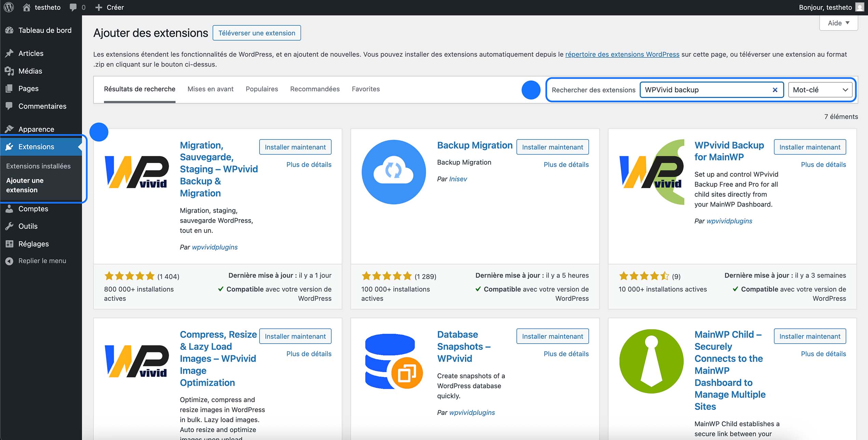Screen dimensions: 868x440
Task: Switch to the Populaires tab
Action: (x=262, y=89)
